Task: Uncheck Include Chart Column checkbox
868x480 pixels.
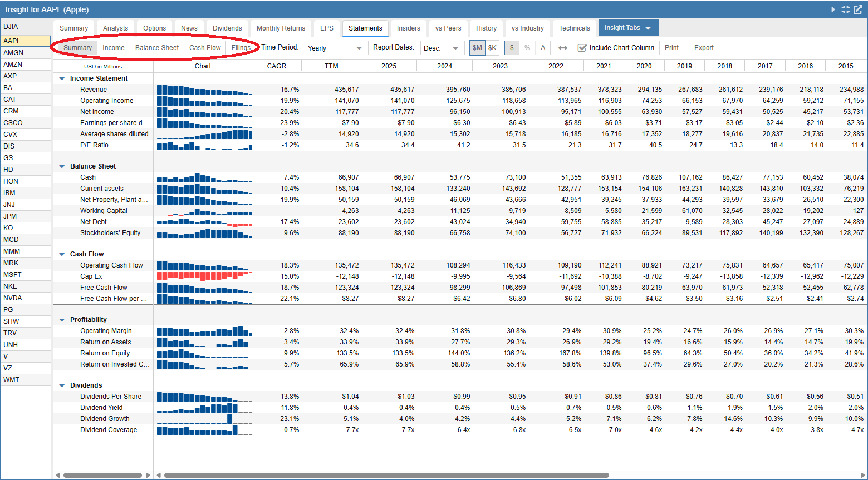Action: [582, 48]
